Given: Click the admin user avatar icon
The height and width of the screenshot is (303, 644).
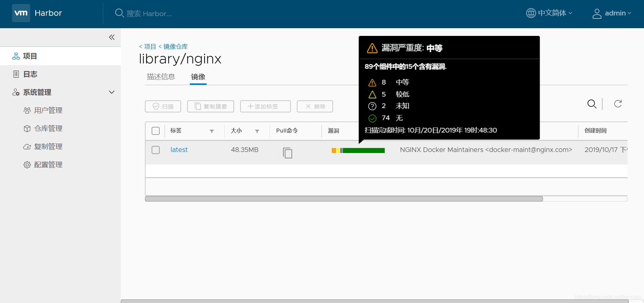Looking at the screenshot, I should 597,13.
